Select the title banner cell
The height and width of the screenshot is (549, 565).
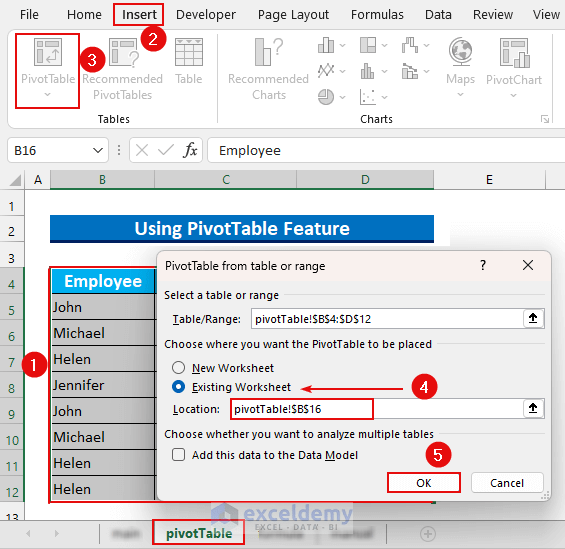click(242, 228)
